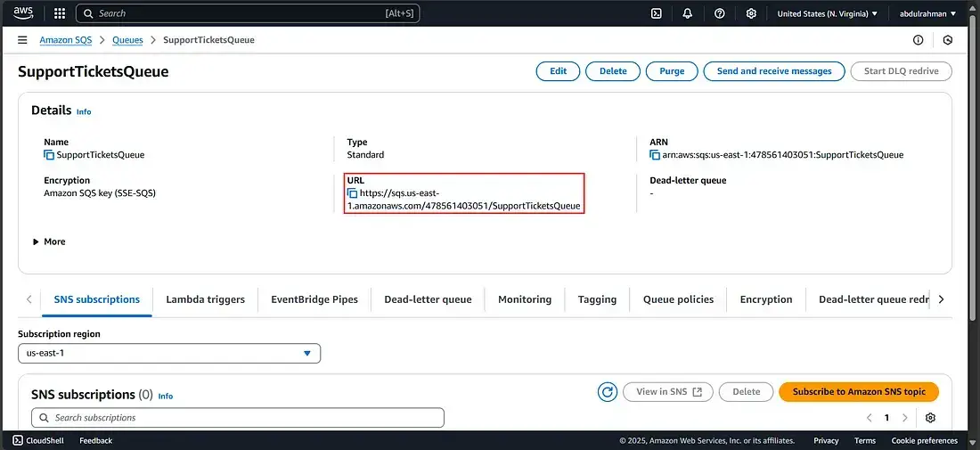Open the United States (N. Virginia) region menu
This screenshot has width=980, height=450.
coord(827,13)
